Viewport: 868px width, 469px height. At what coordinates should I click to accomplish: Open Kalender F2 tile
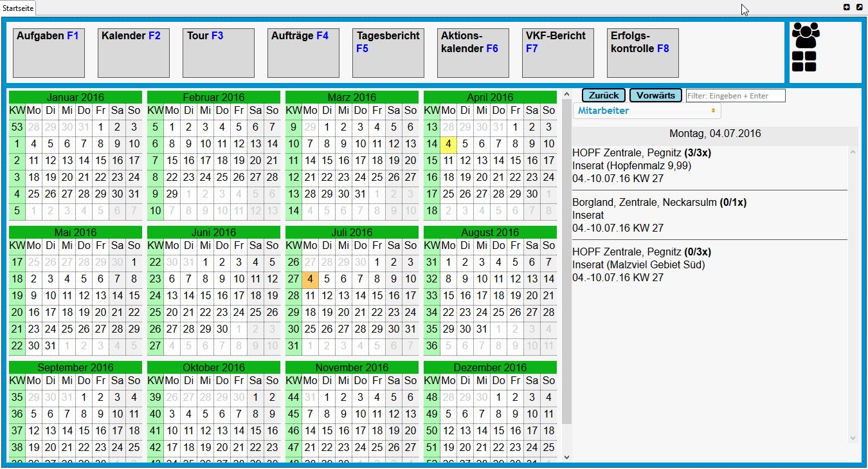coord(134,53)
